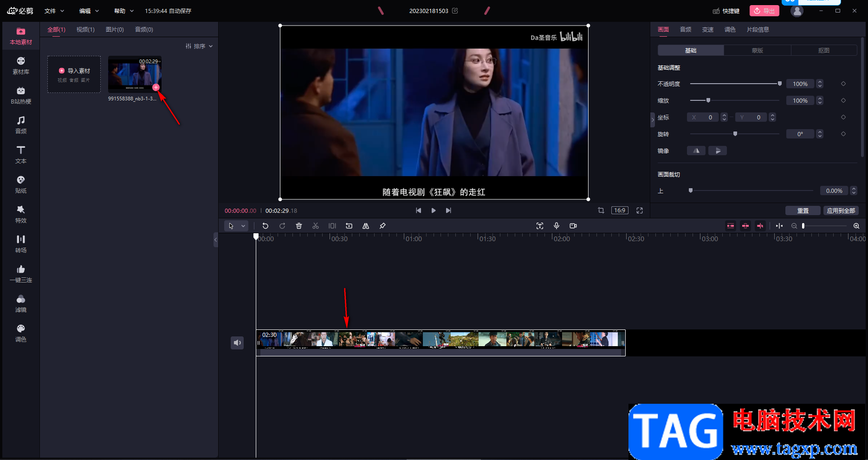This screenshot has width=868, height=460.
Task: Delete the selected clip with trash icon
Action: pos(299,226)
